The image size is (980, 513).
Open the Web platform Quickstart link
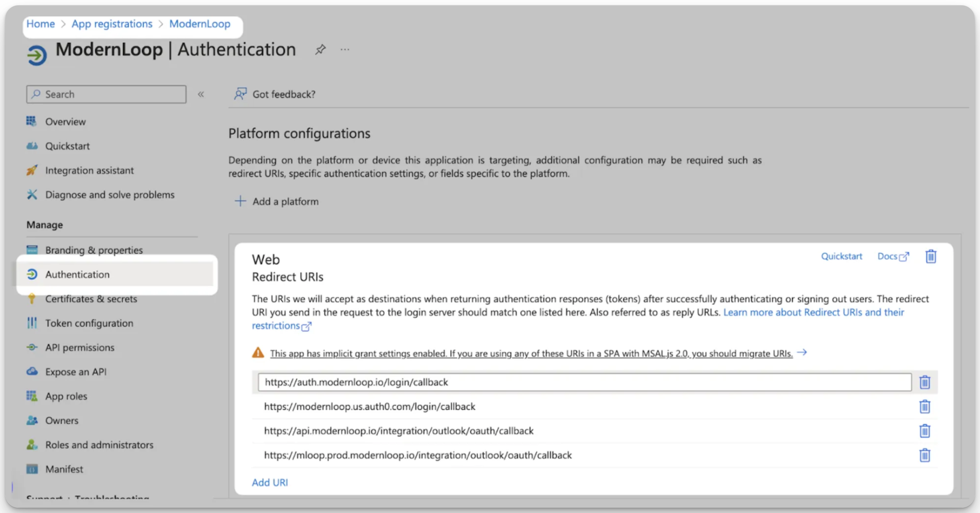842,256
